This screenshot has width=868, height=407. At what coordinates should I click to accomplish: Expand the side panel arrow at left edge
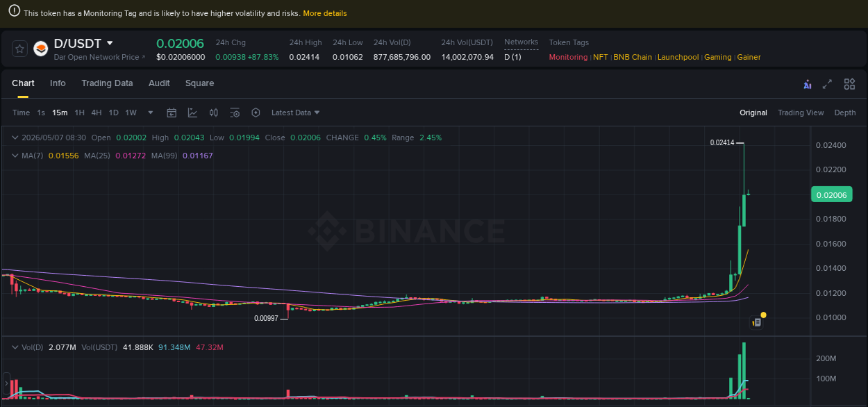click(x=6, y=383)
